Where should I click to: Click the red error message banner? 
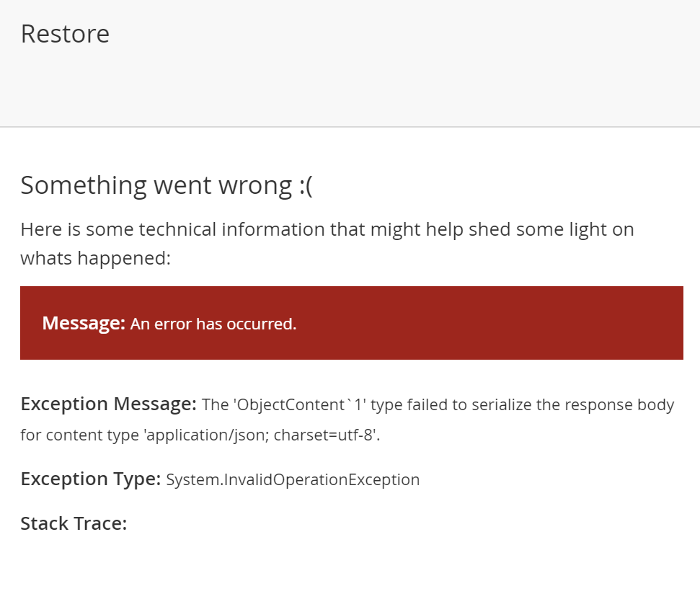coord(352,323)
